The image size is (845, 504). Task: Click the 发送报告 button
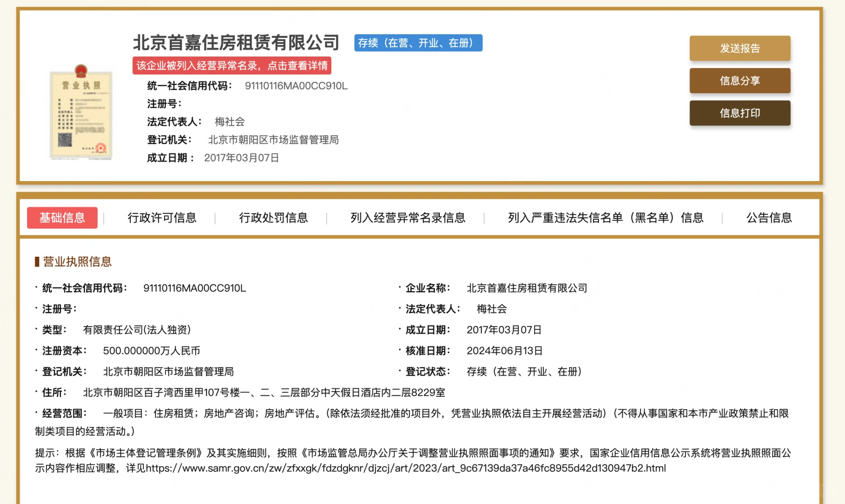[740, 48]
